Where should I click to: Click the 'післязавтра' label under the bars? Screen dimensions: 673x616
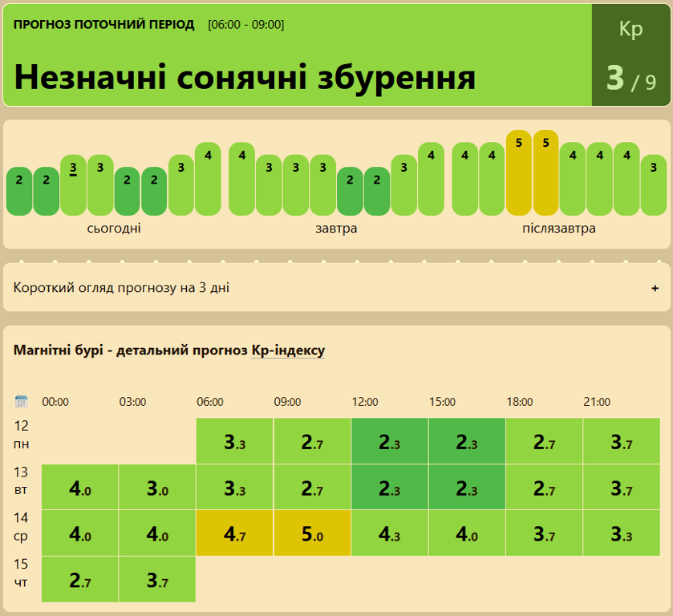(559, 228)
